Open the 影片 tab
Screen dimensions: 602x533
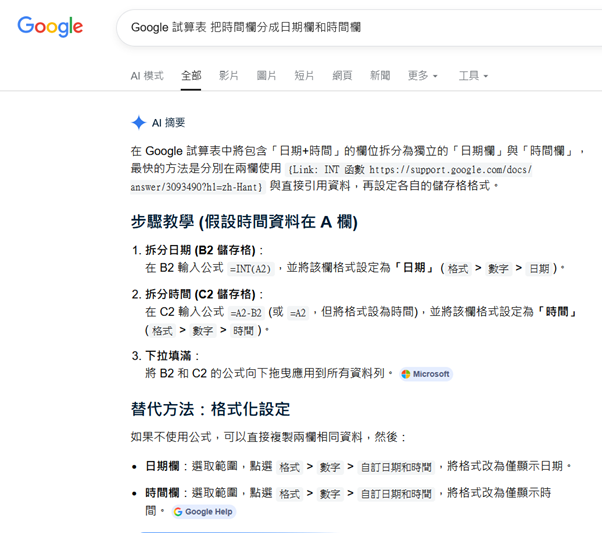229,76
